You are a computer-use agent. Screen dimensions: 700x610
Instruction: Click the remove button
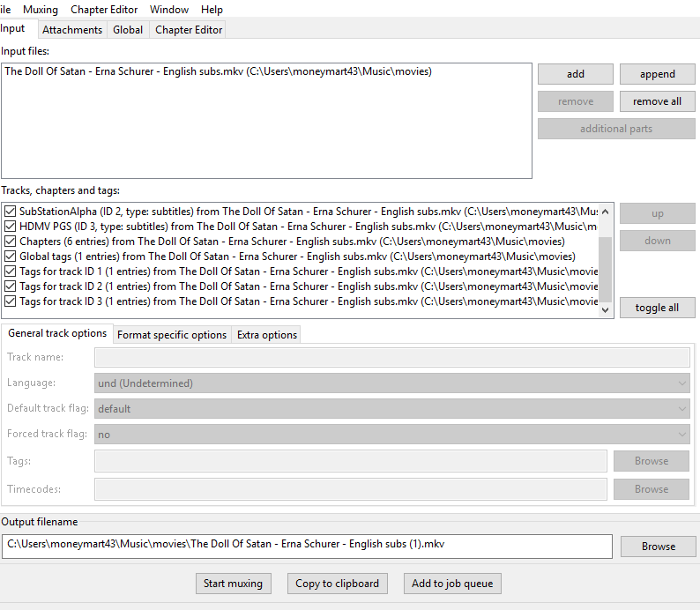576,101
